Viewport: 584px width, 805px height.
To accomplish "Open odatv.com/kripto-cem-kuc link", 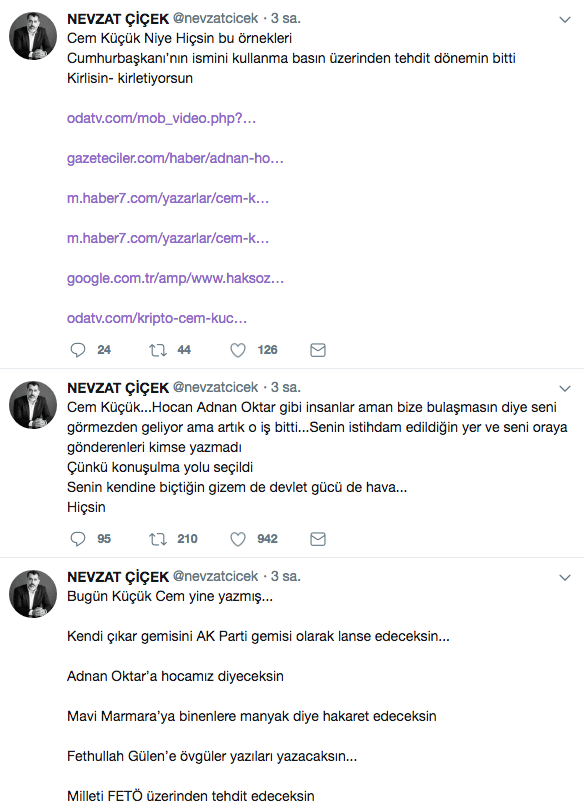I will 157,318.
